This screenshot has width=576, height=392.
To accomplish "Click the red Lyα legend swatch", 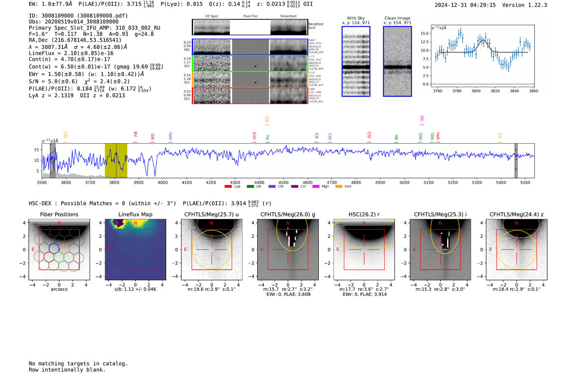I will tap(228, 187).
